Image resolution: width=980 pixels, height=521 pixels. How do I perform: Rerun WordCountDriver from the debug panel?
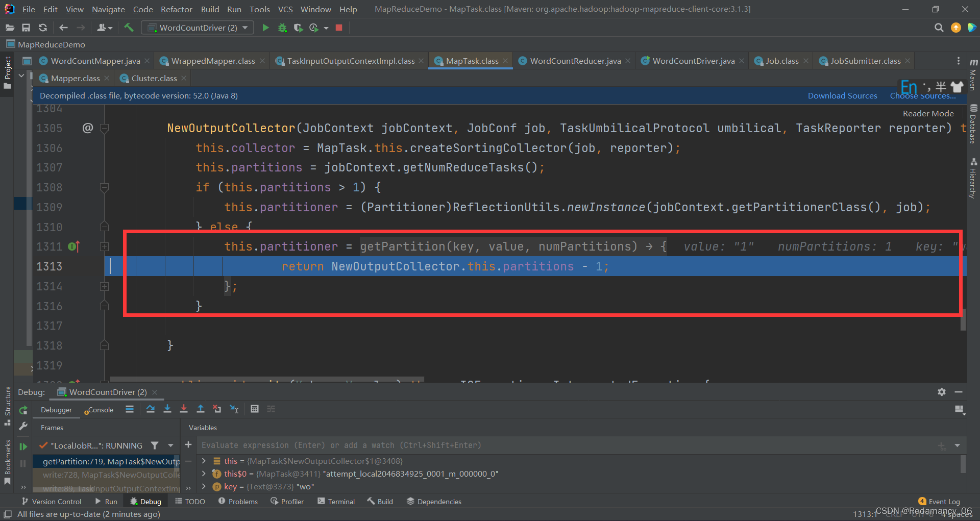coord(23,410)
